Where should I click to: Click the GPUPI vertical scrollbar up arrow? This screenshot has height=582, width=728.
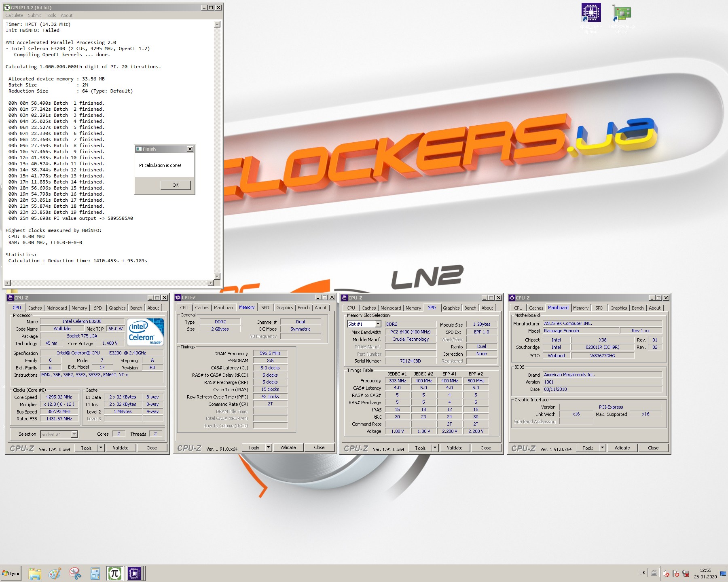(217, 24)
